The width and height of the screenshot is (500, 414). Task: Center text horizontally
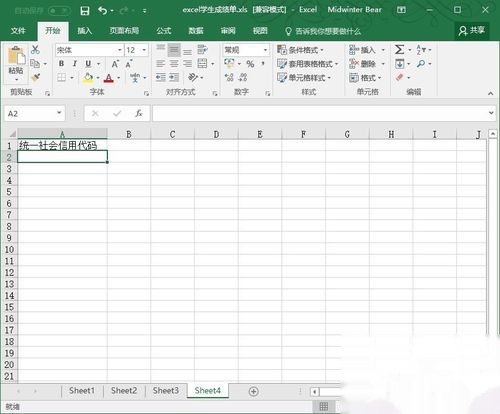tap(174, 64)
